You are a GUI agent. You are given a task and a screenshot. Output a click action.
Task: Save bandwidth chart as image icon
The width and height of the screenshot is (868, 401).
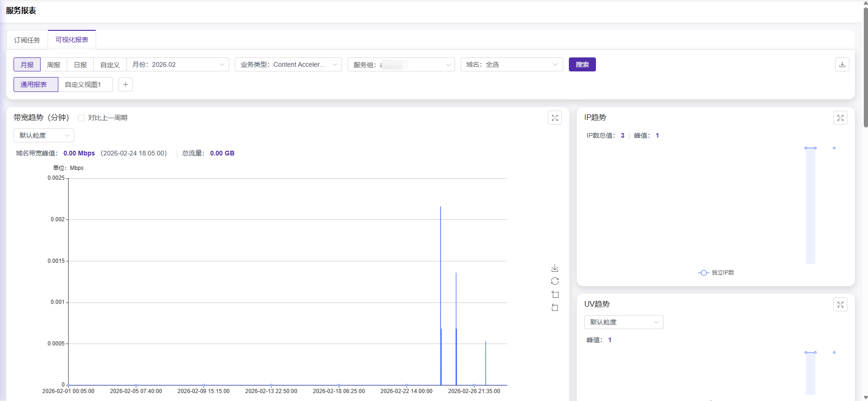pos(554,268)
